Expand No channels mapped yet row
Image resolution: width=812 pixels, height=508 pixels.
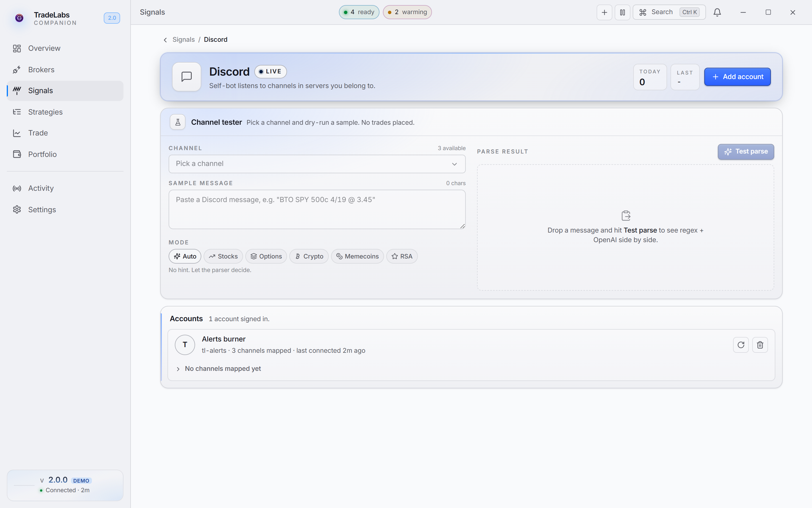219,369
